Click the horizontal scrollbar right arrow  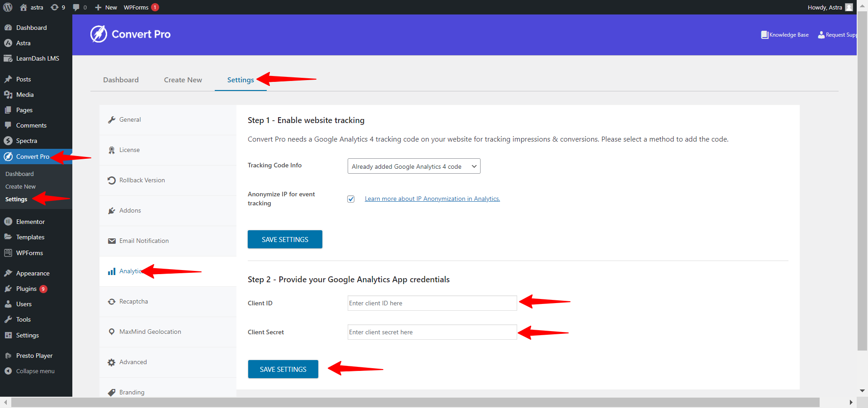(851, 403)
